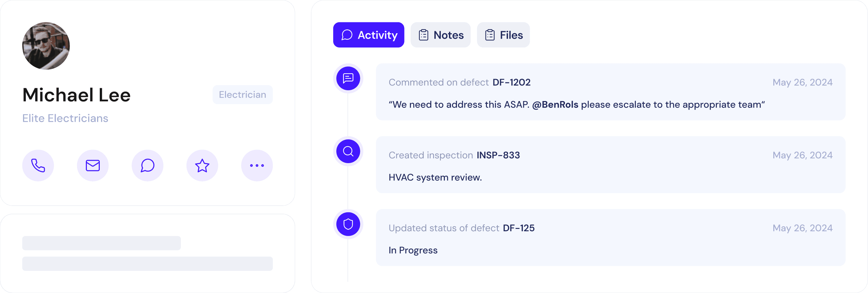
Task: Click the Elite Electricians company name
Action: coord(65,118)
